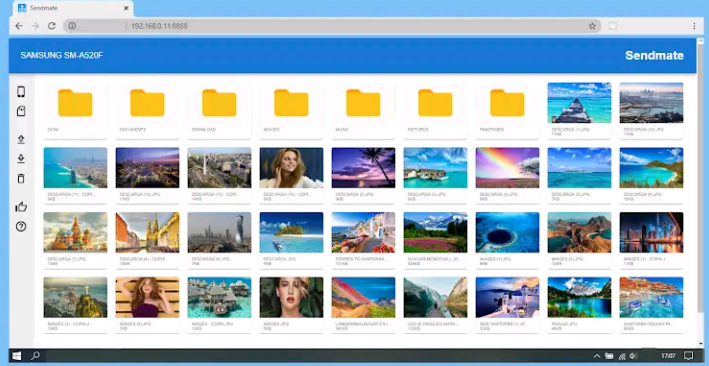Open thatched water villas thumbnail in last row
The image size is (709, 366).
(x=219, y=297)
